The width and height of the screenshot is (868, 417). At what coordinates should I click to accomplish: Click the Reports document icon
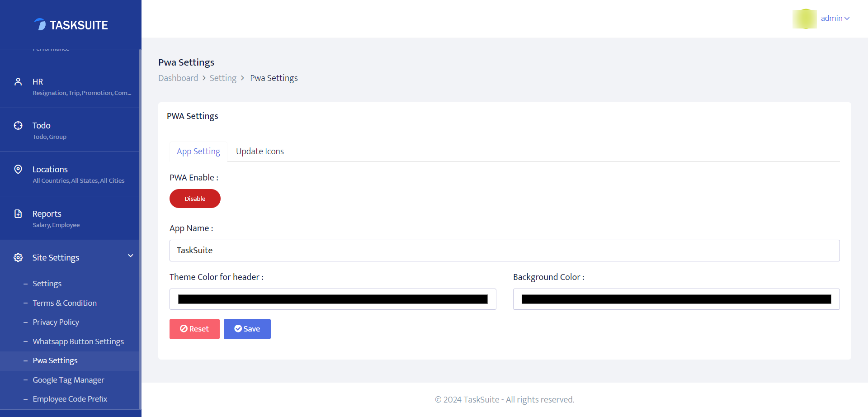tap(18, 214)
